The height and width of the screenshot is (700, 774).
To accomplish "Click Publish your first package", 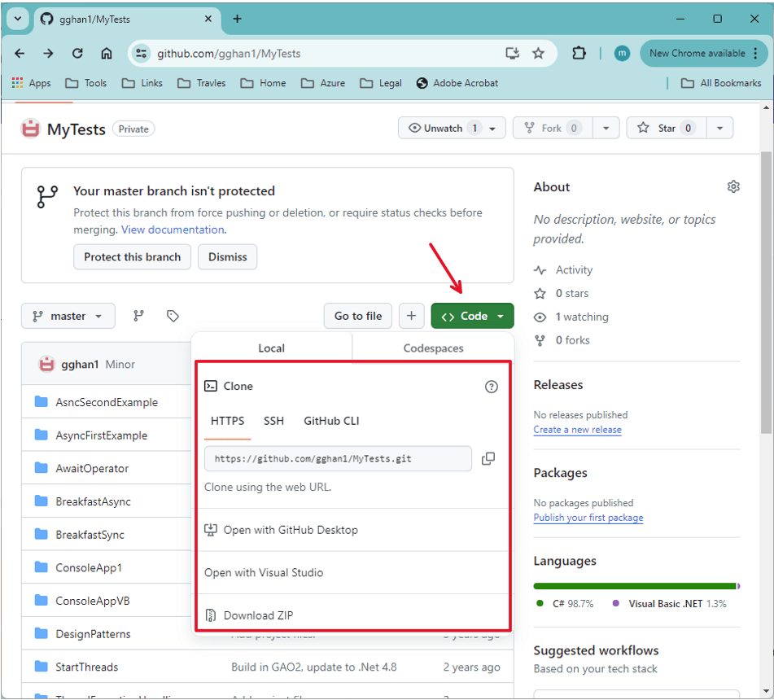I will (588, 518).
